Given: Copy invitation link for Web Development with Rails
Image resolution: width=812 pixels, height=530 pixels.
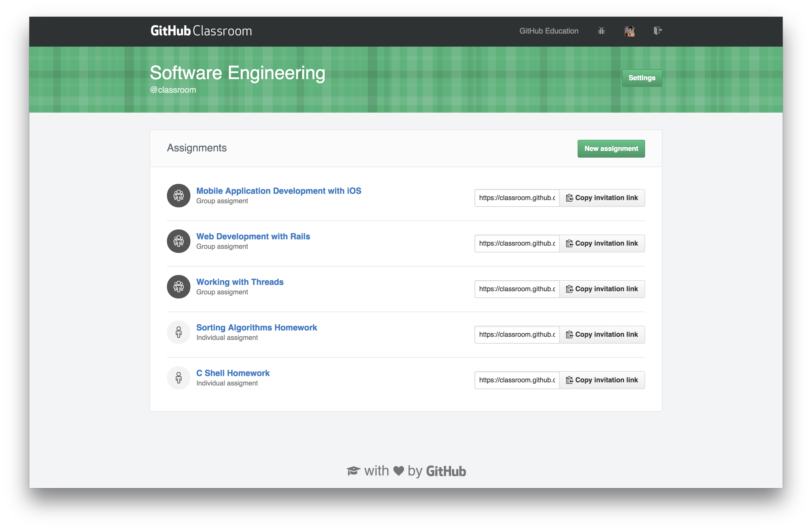Looking at the screenshot, I should point(601,243).
